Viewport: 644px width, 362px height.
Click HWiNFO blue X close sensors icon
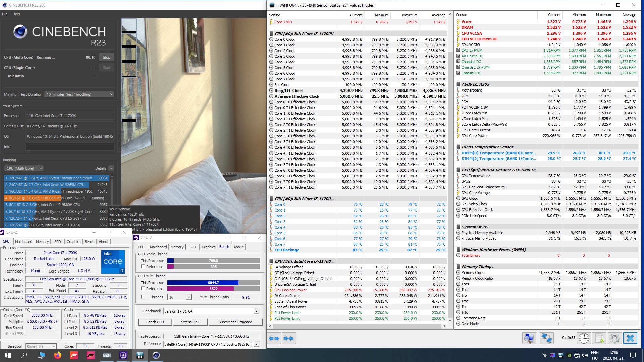(x=630, y=338)
